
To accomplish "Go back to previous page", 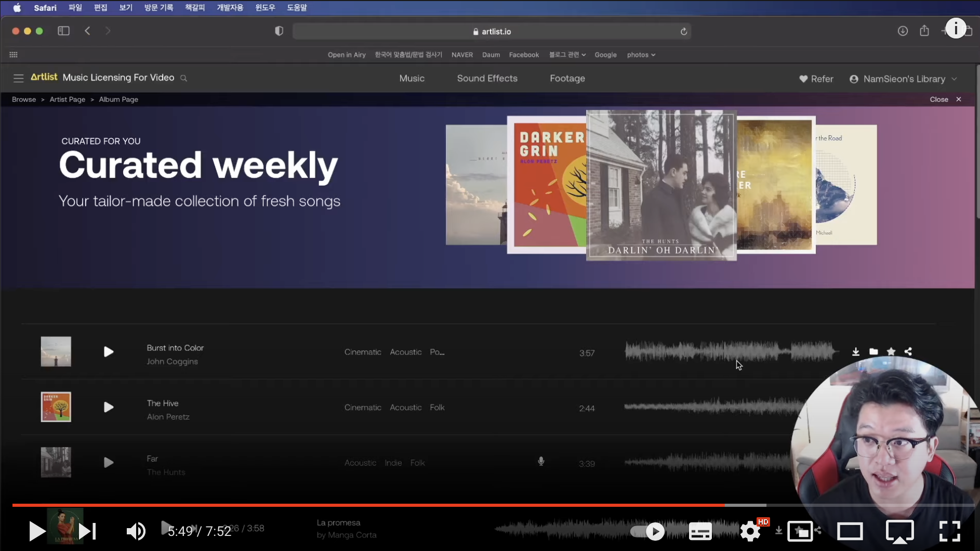I will point(87,31).
